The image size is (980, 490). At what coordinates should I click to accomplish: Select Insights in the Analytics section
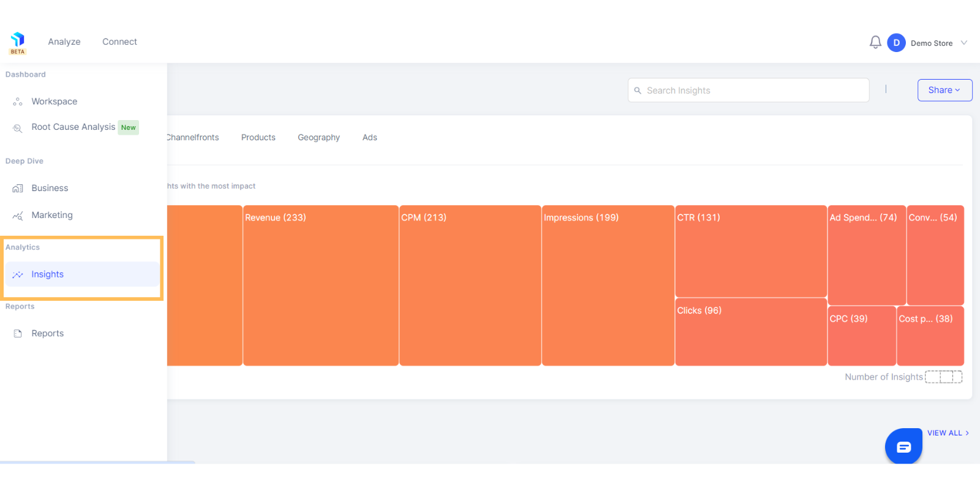pos(48,274)
